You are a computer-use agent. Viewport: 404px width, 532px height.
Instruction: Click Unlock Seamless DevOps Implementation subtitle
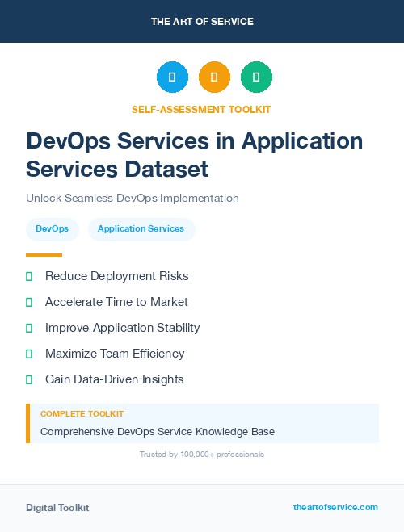[x=133, y=198]
